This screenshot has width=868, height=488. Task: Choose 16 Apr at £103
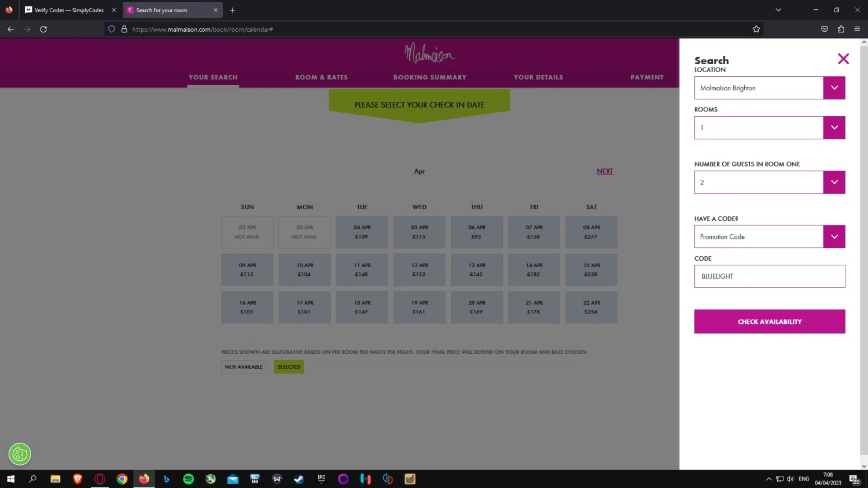coord(247,307)
